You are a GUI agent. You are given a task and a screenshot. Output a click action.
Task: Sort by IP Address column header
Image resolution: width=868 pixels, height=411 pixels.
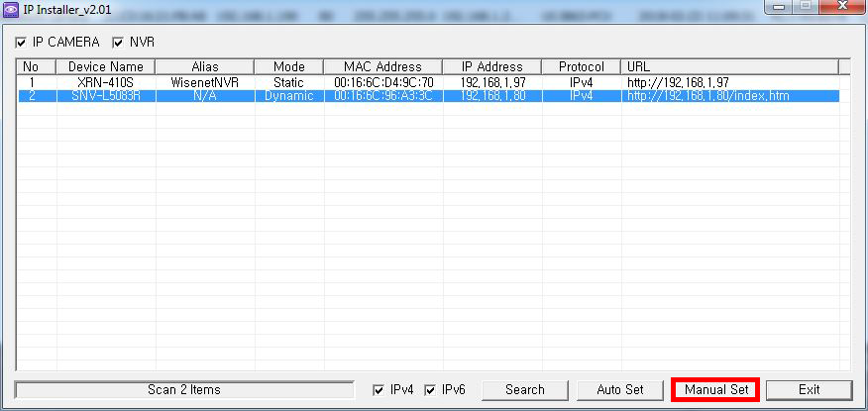click(492, 67)
